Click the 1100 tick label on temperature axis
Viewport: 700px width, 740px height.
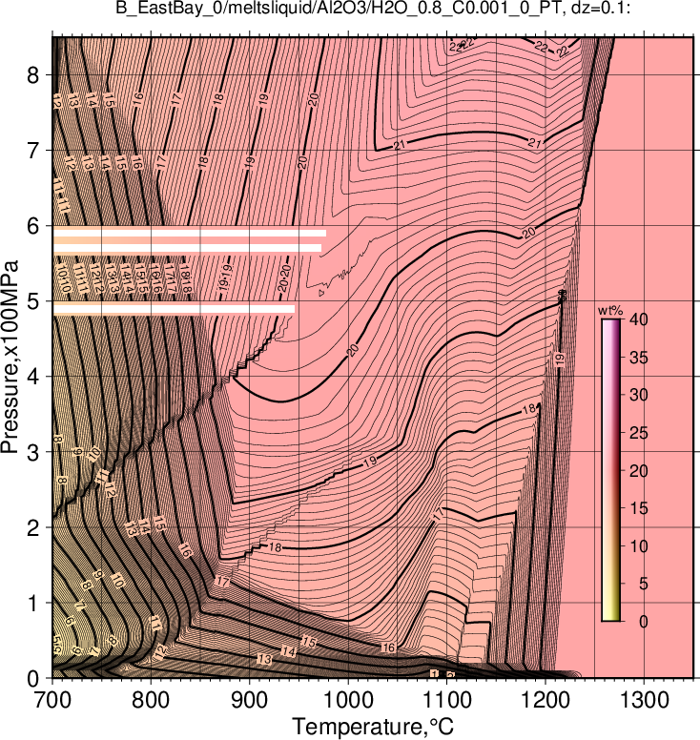click(446, 700)
